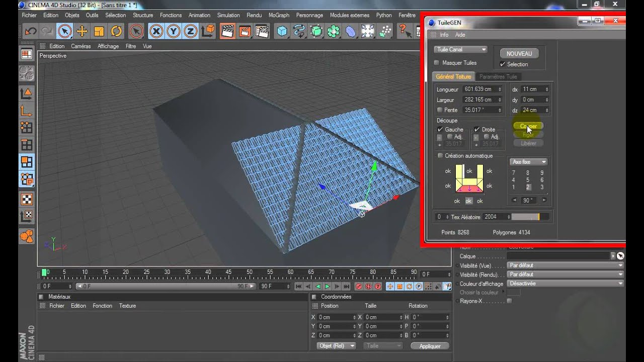Switch to the Paramètres Tuile tab
The image size is (644, 362).
(498, 77)
